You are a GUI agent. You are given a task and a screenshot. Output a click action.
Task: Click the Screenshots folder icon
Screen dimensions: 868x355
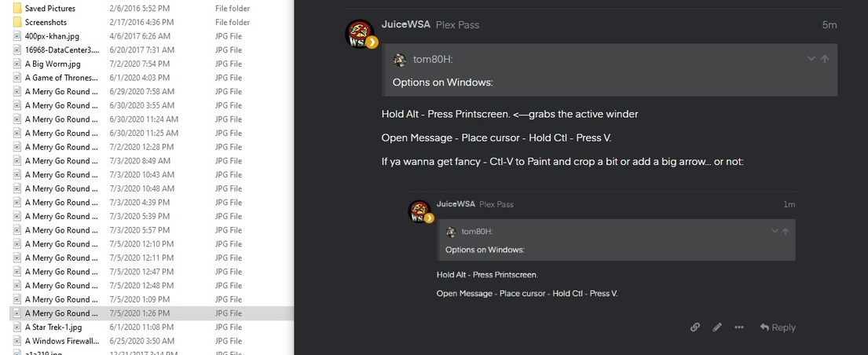coord(17,23)
